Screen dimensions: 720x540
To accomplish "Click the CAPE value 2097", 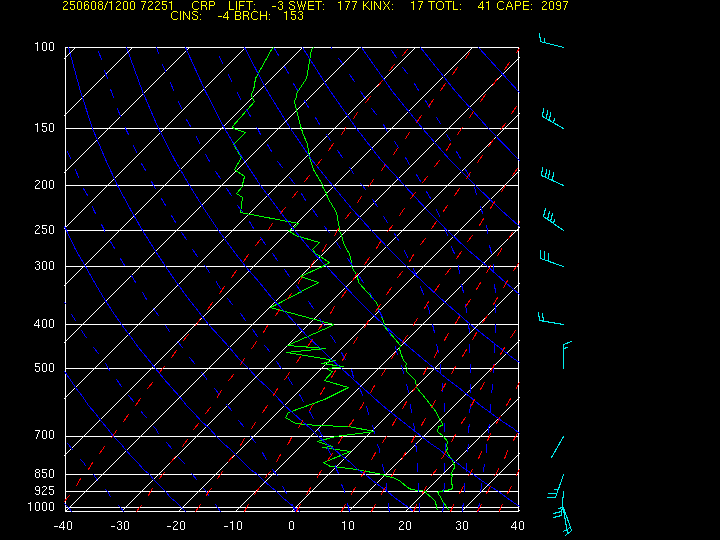I will tap(555, 6).
